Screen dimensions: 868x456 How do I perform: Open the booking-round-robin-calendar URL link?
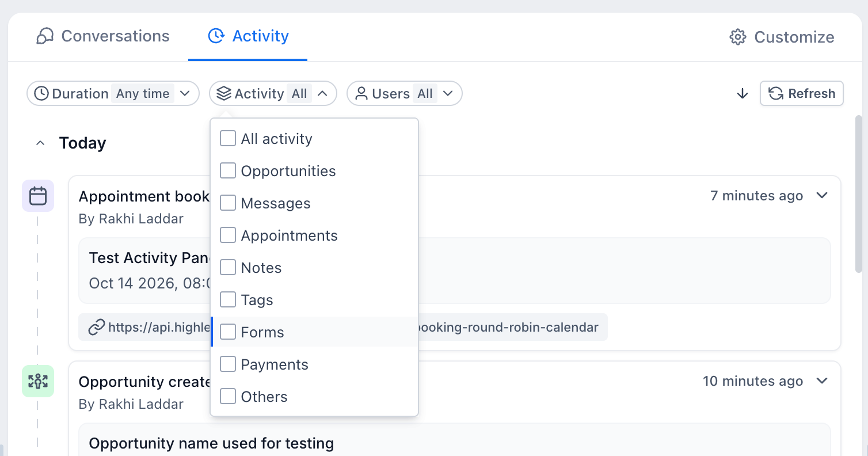(343, 328)
